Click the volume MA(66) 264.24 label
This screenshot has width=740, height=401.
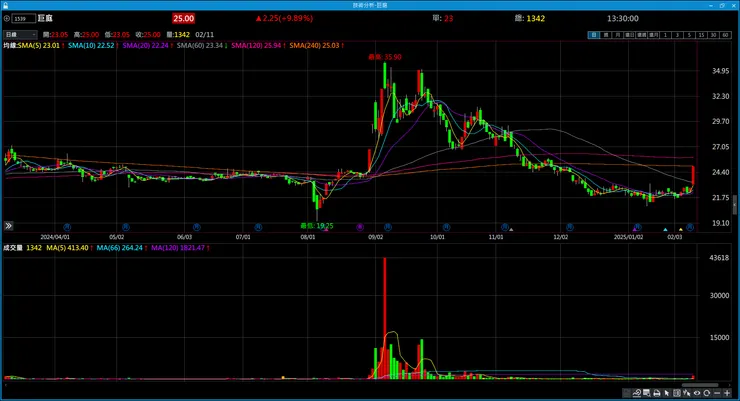tap(119, 248)
